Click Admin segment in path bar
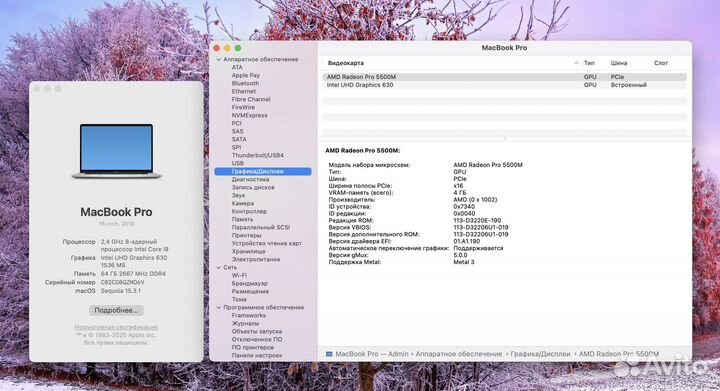720x391 pixels. click(398, 354)
